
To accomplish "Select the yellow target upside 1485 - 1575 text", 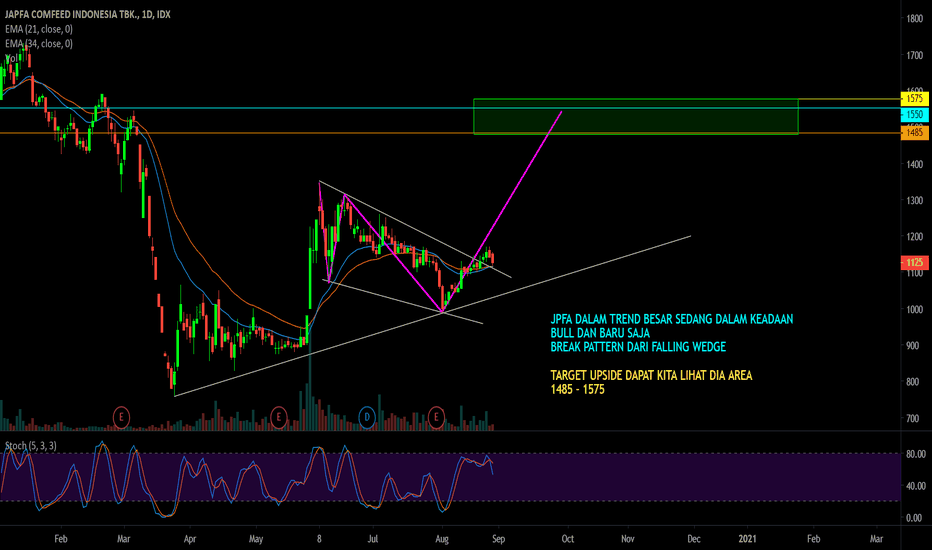I will (x=651, y=382).
